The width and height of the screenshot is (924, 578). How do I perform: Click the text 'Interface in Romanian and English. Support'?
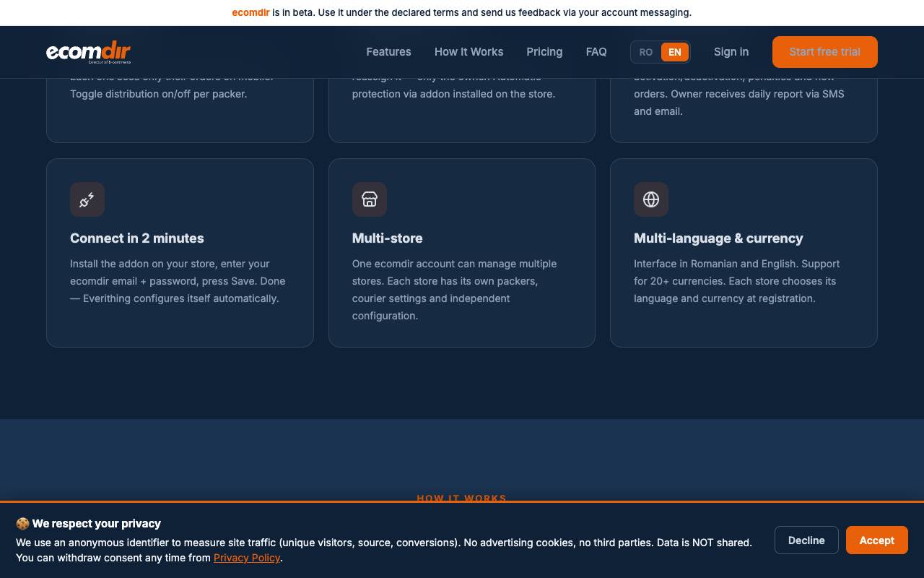(737, 264)
